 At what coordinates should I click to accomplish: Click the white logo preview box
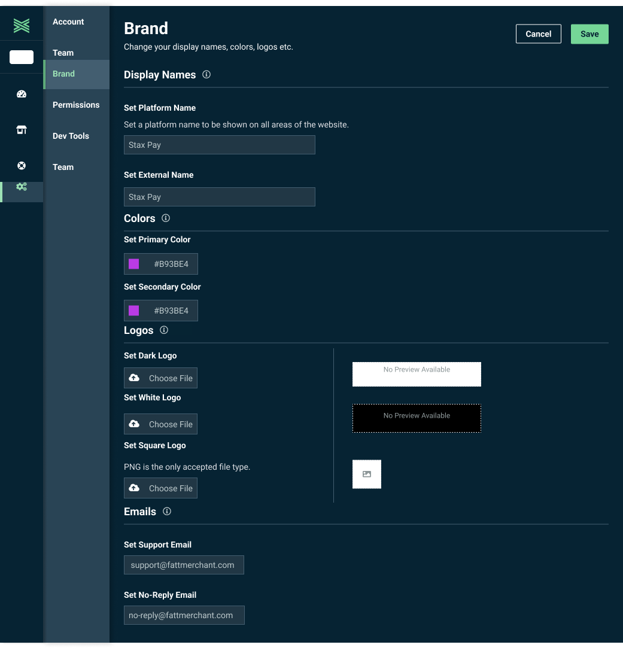point(417,374)
